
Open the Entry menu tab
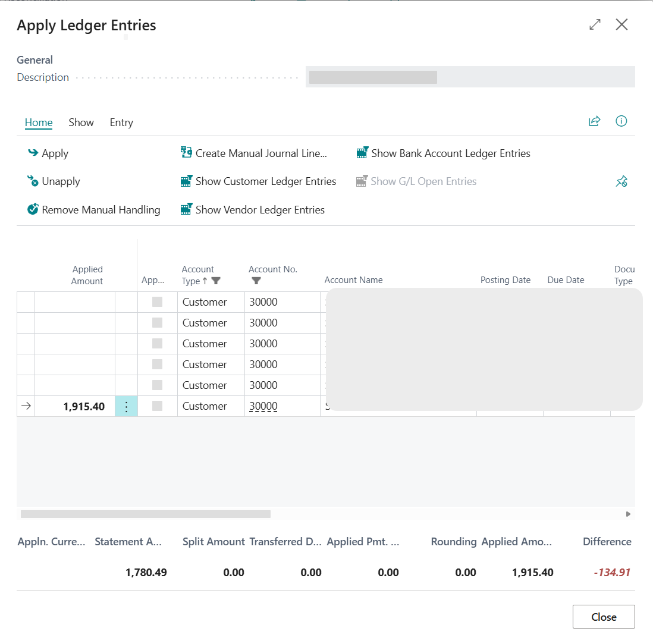pos(121,122)
